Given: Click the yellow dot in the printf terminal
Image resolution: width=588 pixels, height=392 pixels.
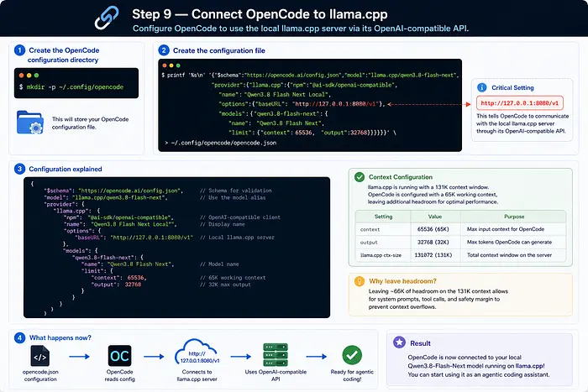Looking at the screenshot, I should (x=171, y=65).
